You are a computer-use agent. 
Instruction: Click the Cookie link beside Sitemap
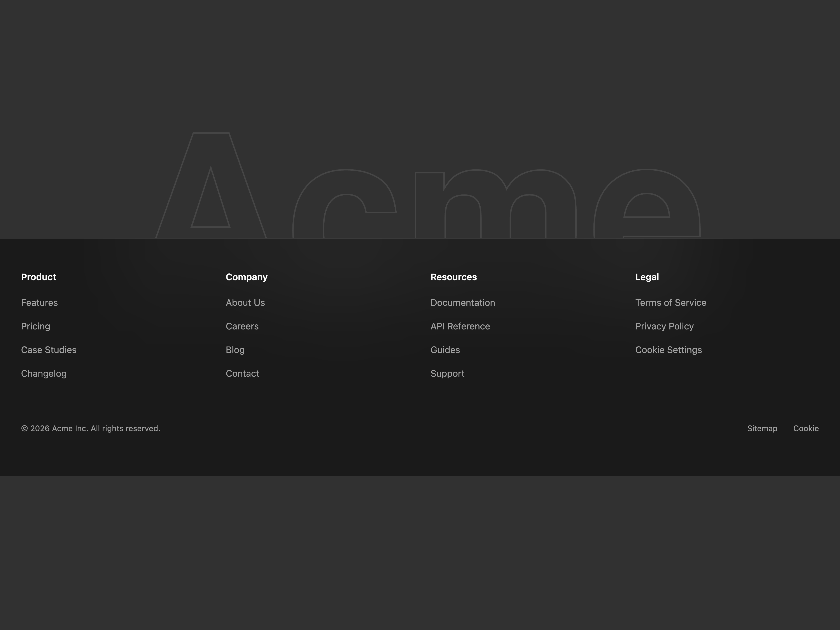click(x=806, y=428)
